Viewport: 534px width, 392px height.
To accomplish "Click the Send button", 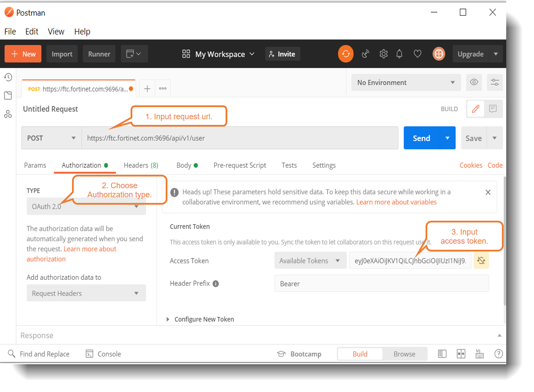I will [420, 138].
